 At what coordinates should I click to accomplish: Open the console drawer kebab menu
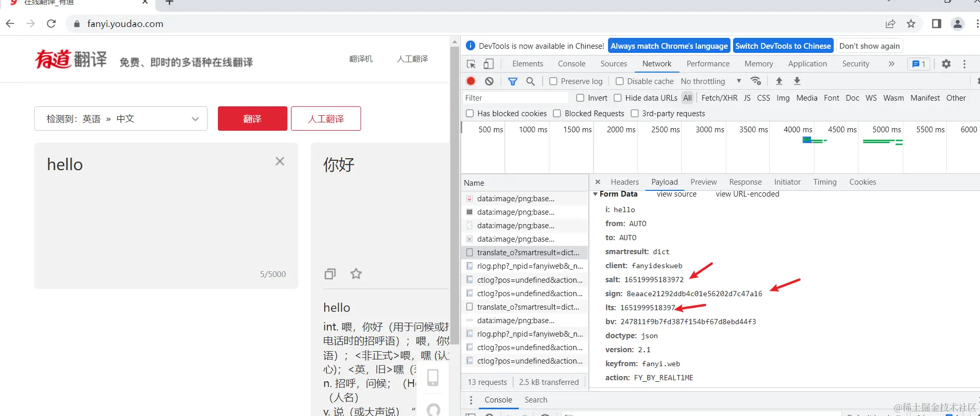tap(471, 400)
